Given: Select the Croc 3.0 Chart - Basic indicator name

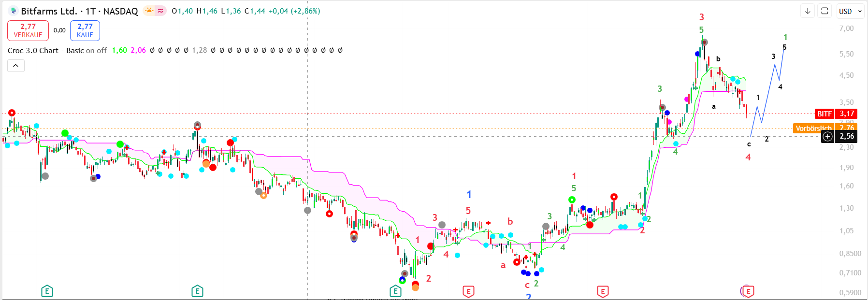Looking at the screenshot, I should click(46, 50).
